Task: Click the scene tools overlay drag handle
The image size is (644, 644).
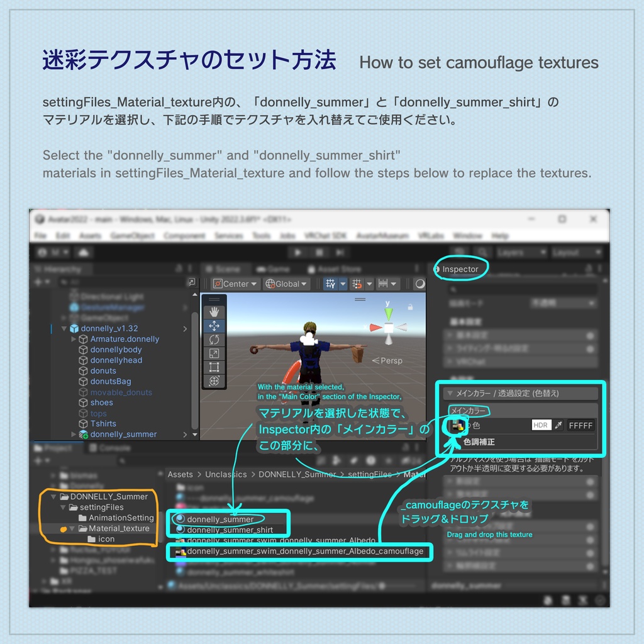Action: (214, 299)
